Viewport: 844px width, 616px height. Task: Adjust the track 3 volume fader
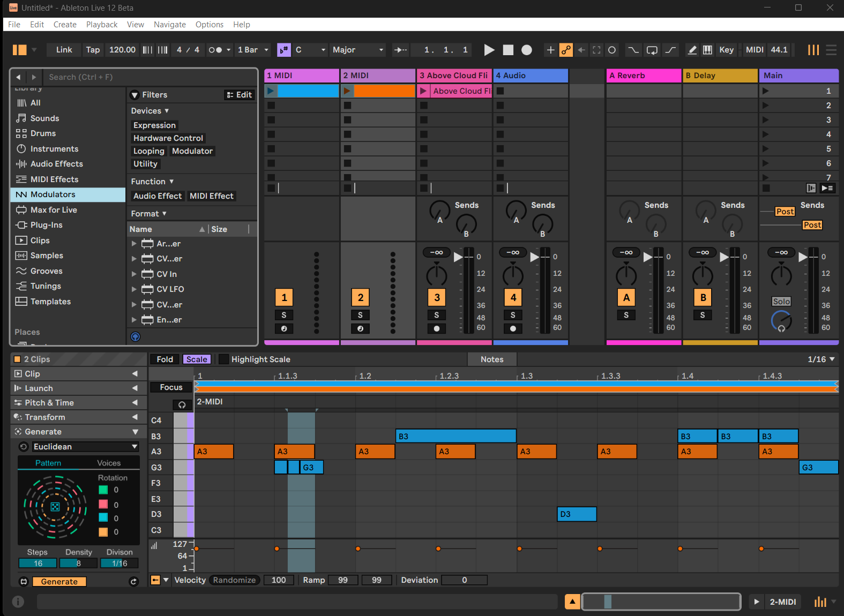[x=458, y=257]
